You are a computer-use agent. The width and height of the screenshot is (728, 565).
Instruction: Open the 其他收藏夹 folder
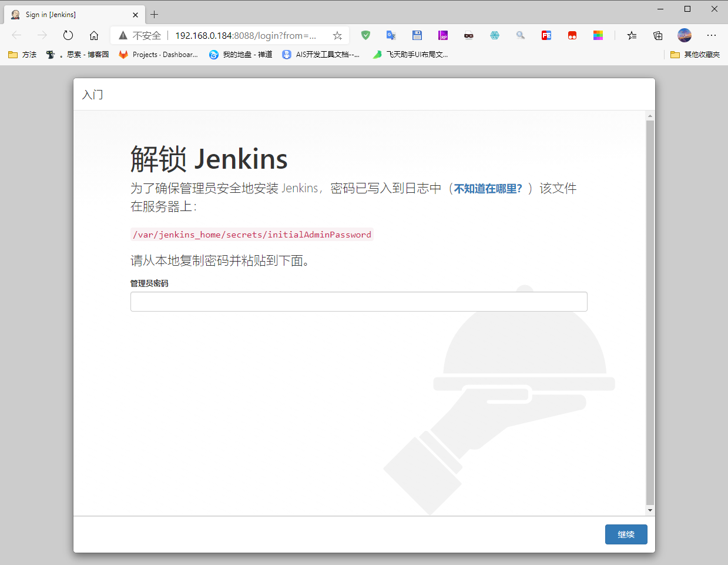695,54
